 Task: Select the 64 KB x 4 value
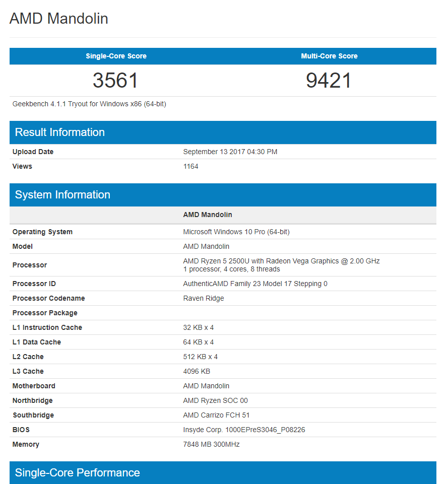coord(198,342)
